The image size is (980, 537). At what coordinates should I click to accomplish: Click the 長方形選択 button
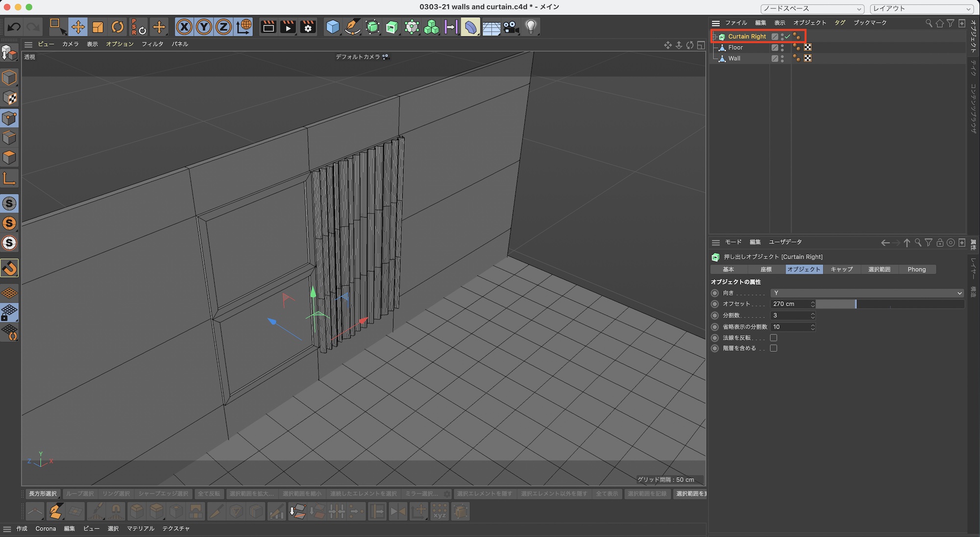(x=43, y=494)
